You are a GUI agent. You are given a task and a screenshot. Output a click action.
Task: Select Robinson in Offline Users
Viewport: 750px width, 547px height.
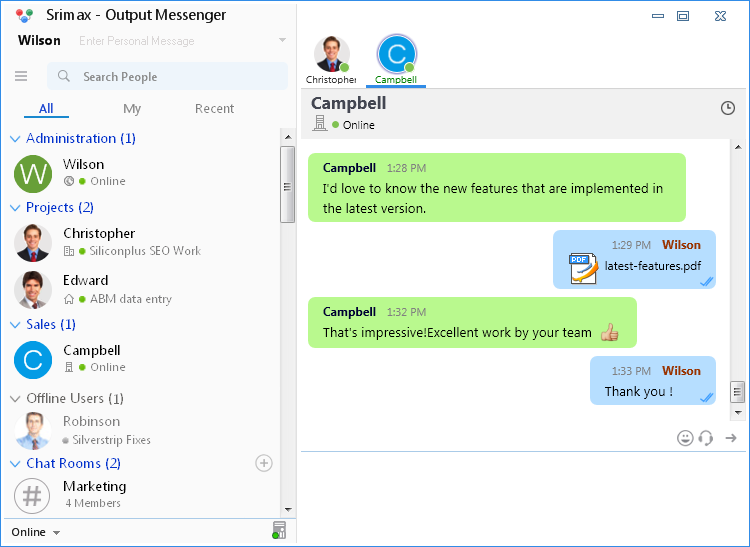(143, 431)
